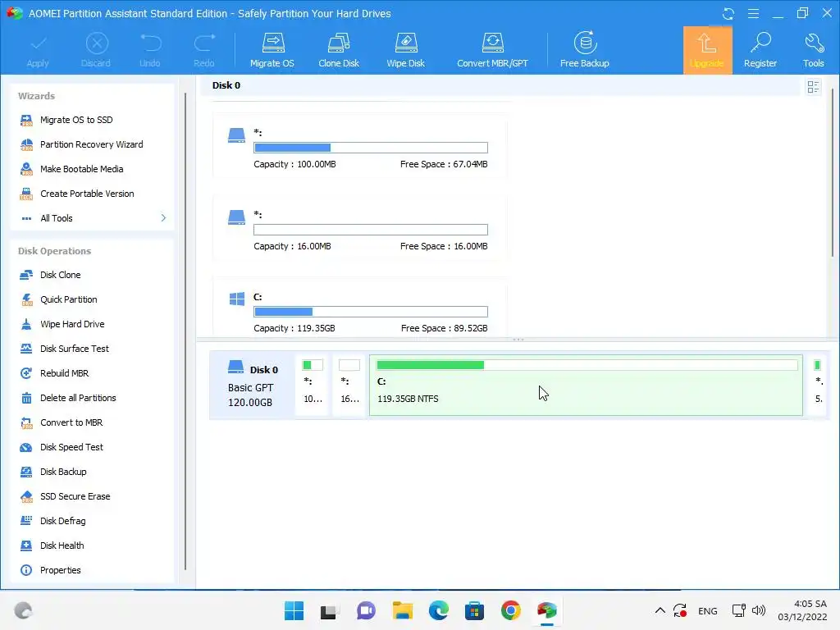This screenshot has height=630, width=840.
Task: Select first small partition in disk map
Action: (x=313, y=386)
